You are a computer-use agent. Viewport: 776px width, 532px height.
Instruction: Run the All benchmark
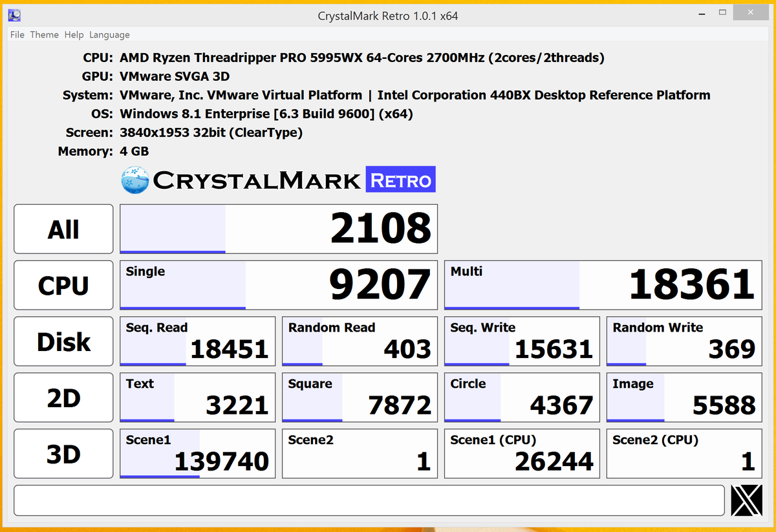click(63, 229)
